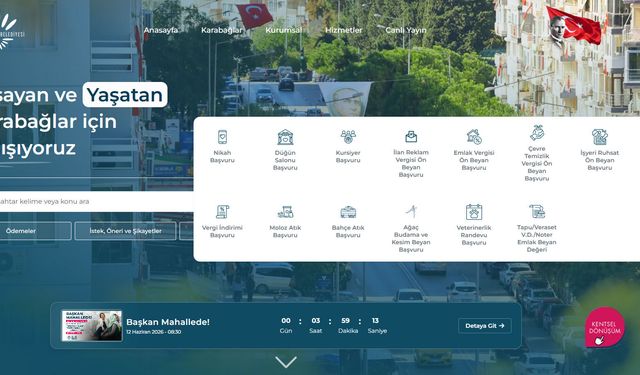Open the Canlı Yayın menu item
Screen dimensions: 640x375
[x=406, y=30]
